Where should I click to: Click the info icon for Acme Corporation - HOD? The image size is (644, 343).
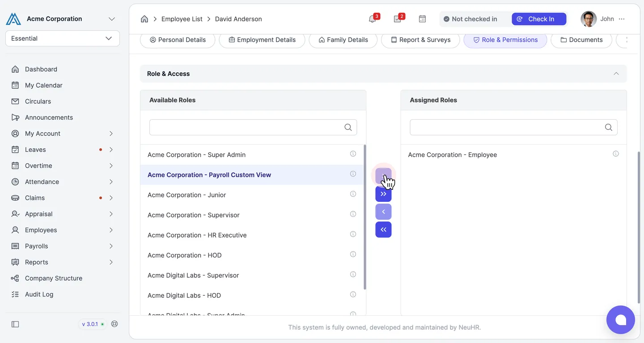pos(353,254)
